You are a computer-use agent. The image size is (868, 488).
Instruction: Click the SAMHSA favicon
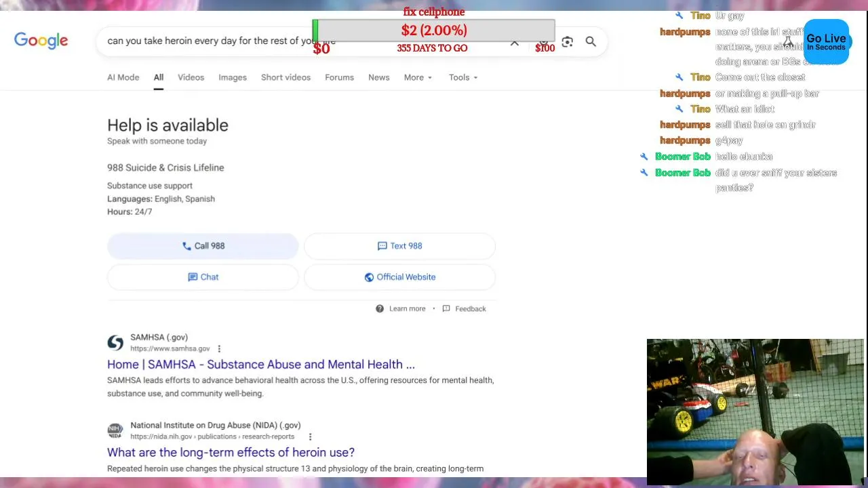click(x=115, y=342)
